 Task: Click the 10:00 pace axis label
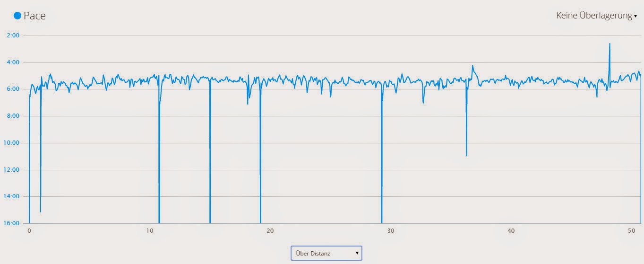(13, 143)
